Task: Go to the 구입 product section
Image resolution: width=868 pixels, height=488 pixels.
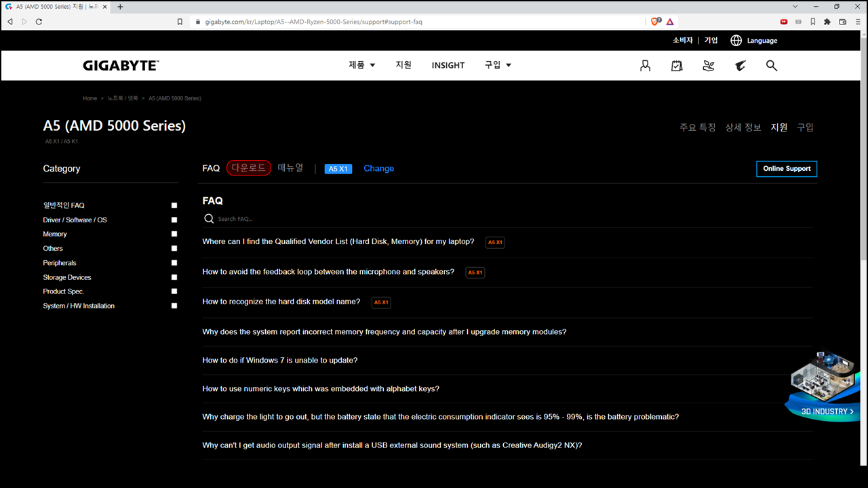Action: 805,127
